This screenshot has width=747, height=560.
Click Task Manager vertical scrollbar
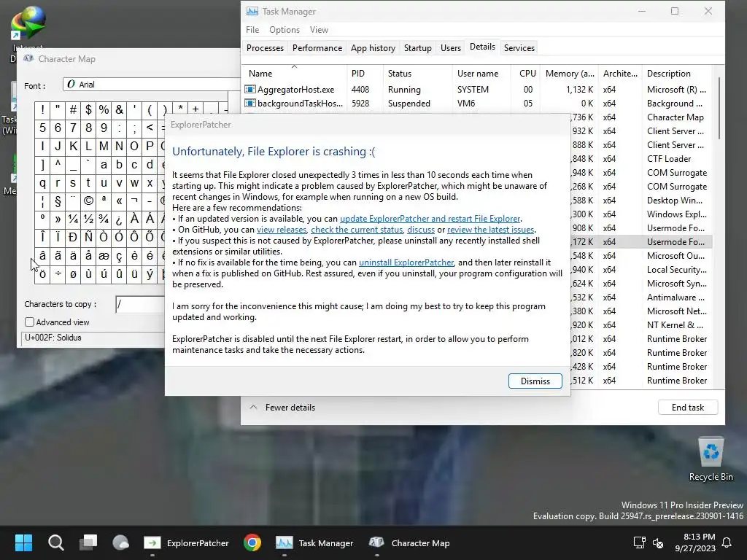[x=719, y=108]
